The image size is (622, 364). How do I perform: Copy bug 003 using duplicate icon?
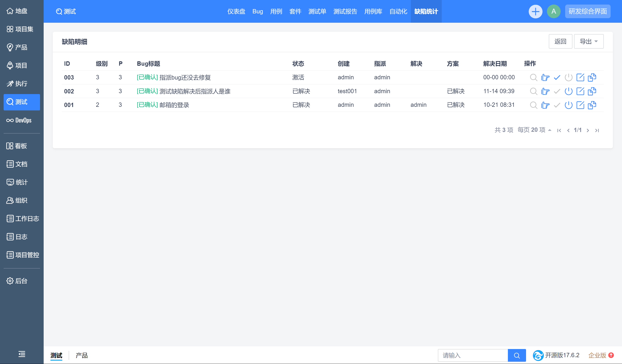tap(592, 77)
